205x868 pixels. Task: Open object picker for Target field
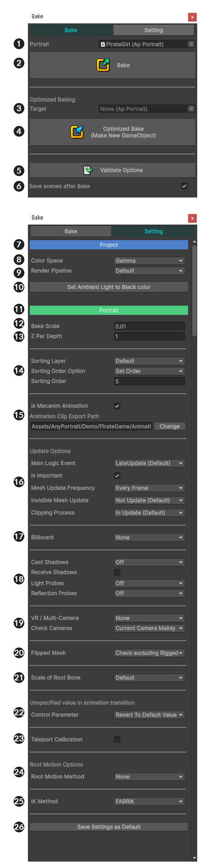(x=191, y=109)
